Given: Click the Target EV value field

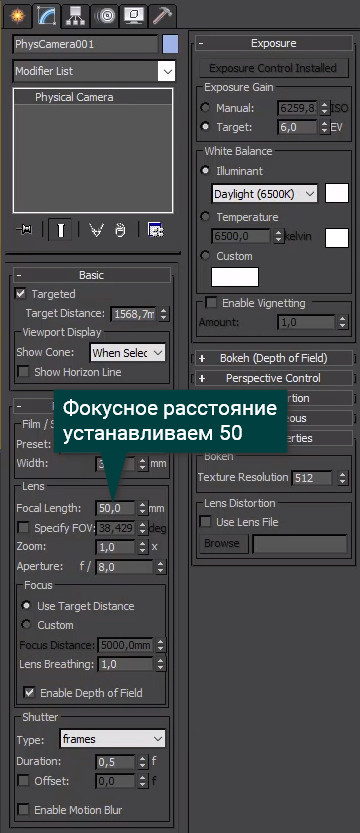Looking at the screenshot, I should 297,128.
